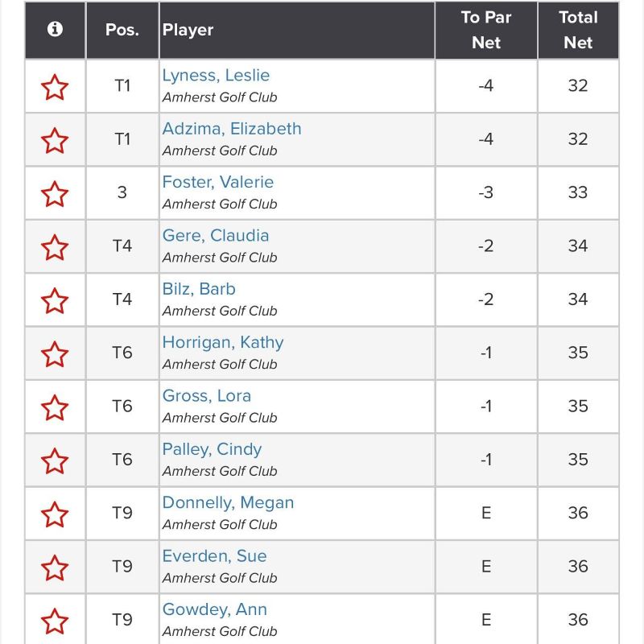The height and width of the screenshot is (644, 644).
Task: Open Horrigan, Kathy player link
Action: (x=223, y=343)
